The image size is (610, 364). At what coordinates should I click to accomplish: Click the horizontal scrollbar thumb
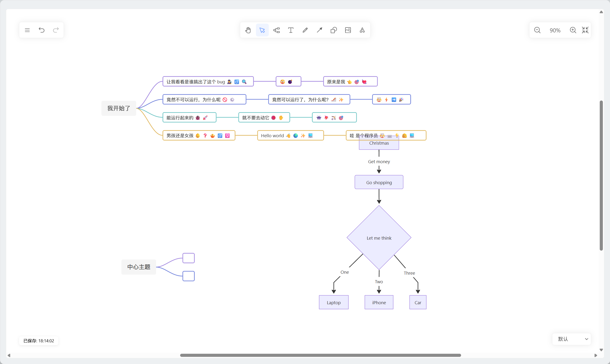click(320, 355)
